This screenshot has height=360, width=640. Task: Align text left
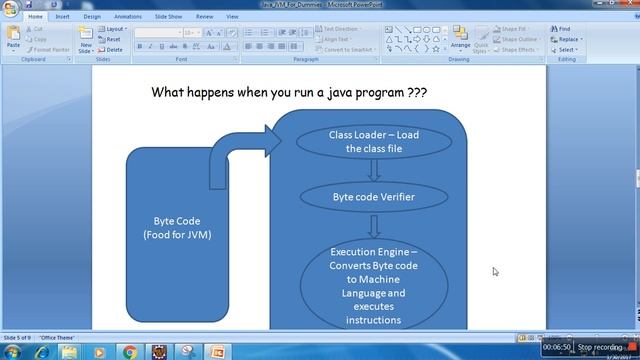click(248, 47)
